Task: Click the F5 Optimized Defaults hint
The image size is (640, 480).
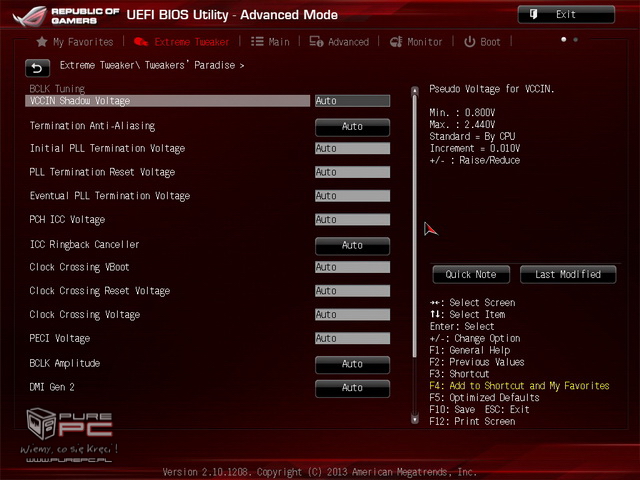Action: 484,398
